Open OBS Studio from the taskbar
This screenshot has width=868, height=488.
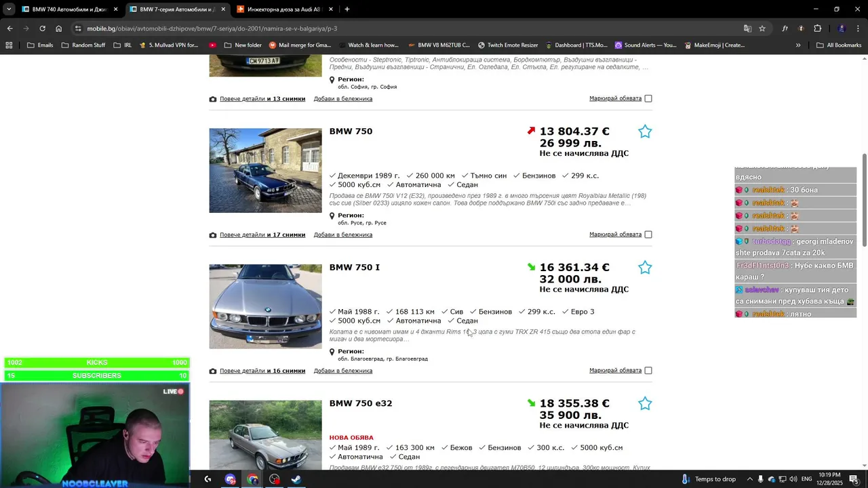coord(274,479)
